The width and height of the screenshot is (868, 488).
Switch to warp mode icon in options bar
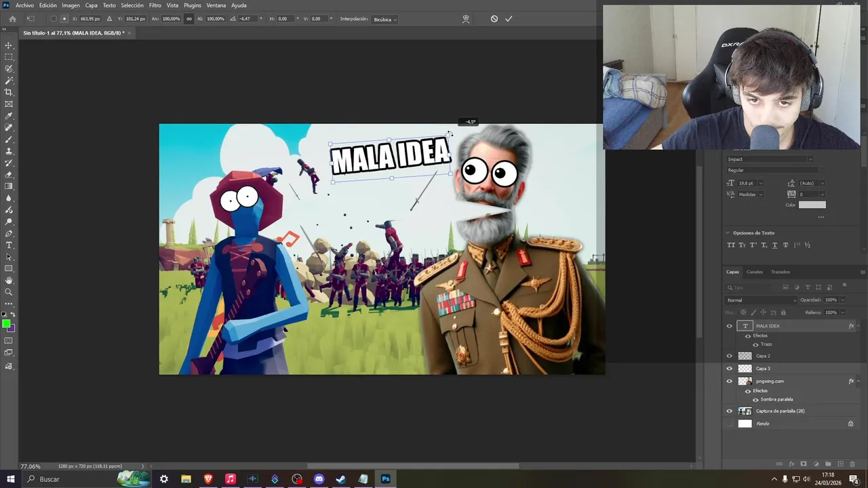pos(466,19)
